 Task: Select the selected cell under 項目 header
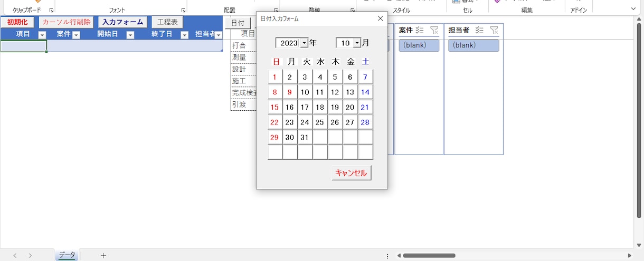pos(24,46)
